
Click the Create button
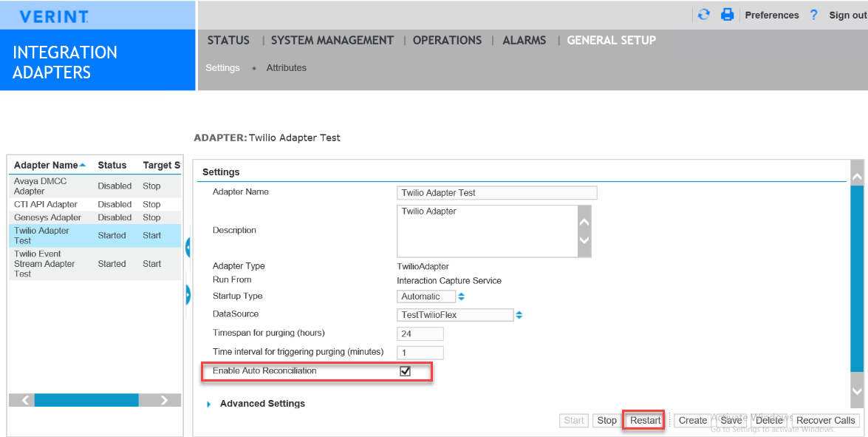[692, 421]
